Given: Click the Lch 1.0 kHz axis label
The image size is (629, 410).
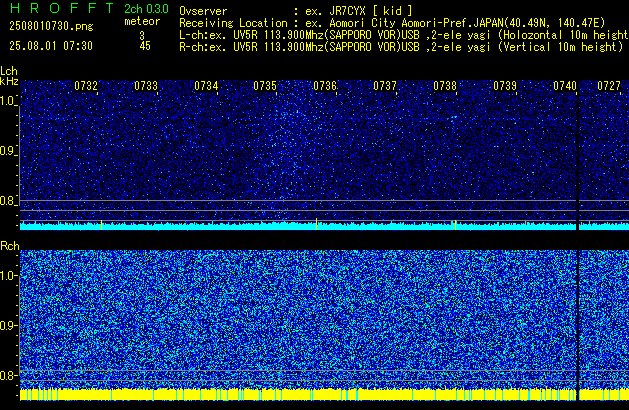Looking at the screenshot, I should [x=8, y=101].
